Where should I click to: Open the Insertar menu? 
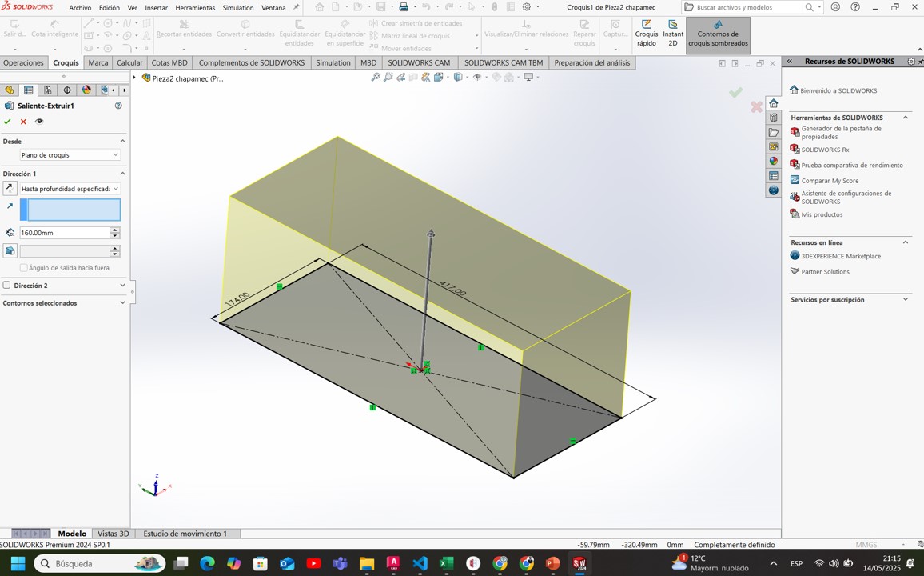pos(156,8)
